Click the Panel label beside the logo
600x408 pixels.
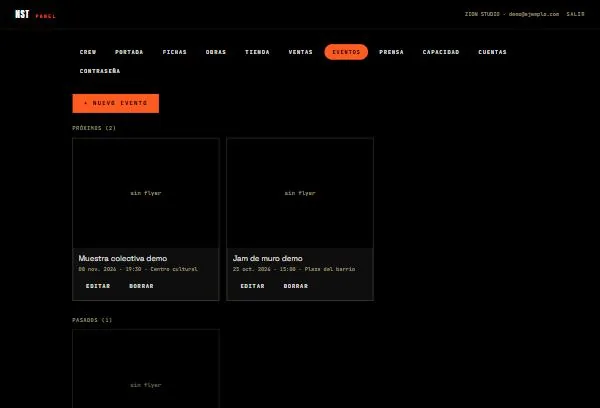tap(46, 16)
